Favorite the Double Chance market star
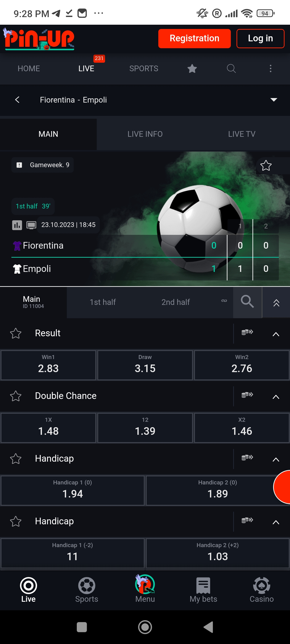Image resolution: width=290 pixels, height=644 pixels. click(15, 396)
